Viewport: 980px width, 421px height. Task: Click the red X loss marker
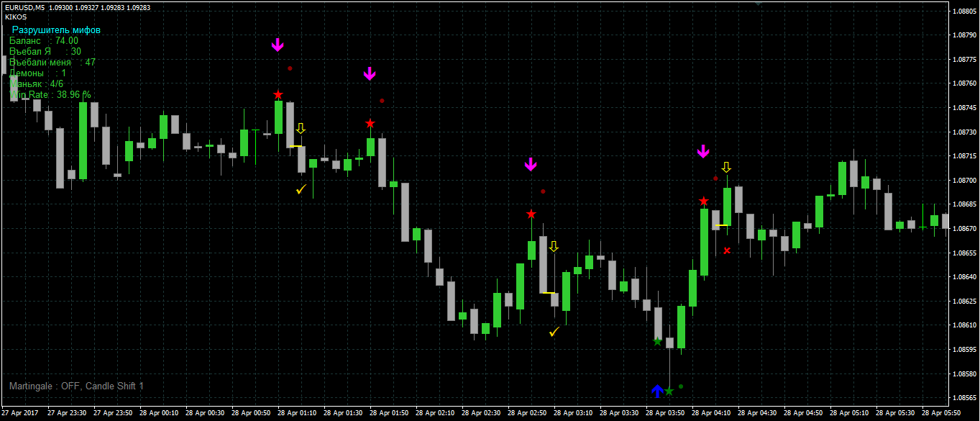[727, 250]
